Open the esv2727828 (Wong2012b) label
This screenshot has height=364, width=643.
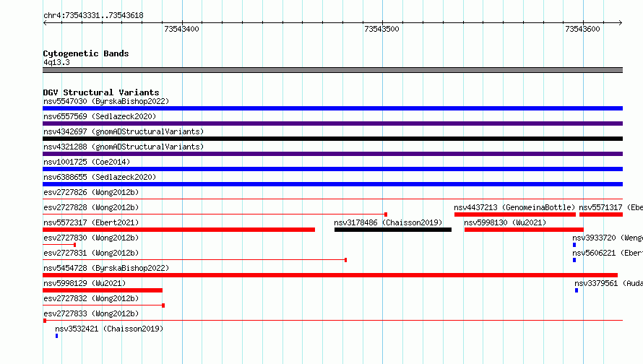pyautogui.click(x=91, y=207)
